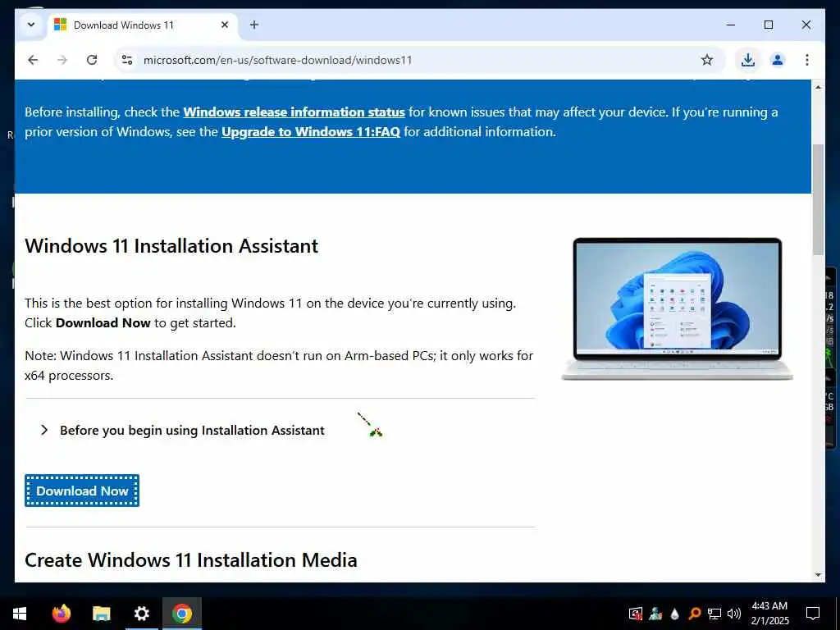
Task: Launch Firefox from the taskbar
Action: click(x=61, y=614)
